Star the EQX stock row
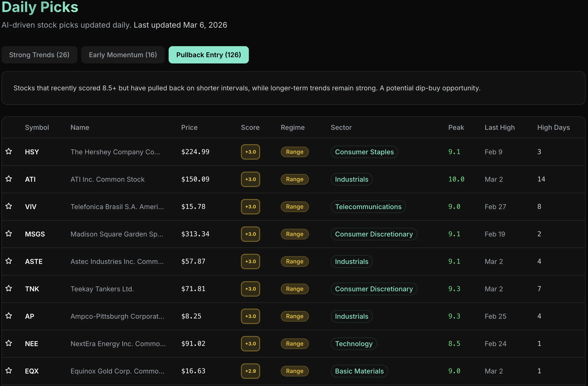The height and width of the screenshot is (386, 588). 9,371
